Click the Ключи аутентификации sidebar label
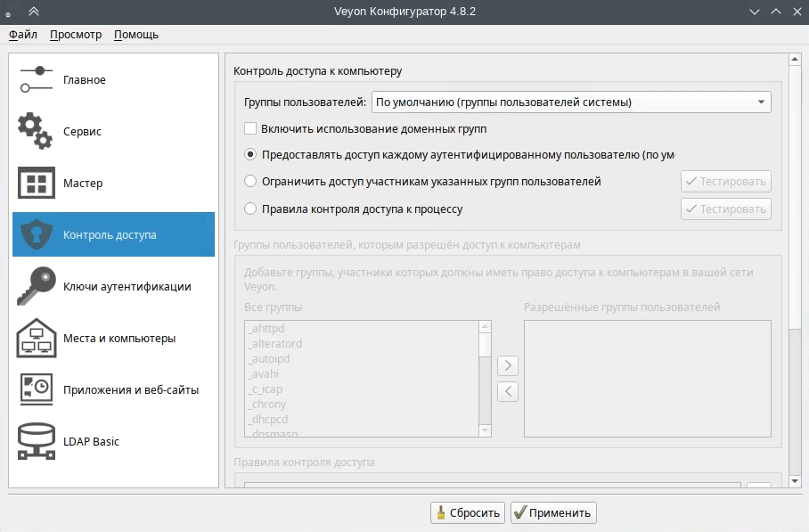 coord(127,287)
